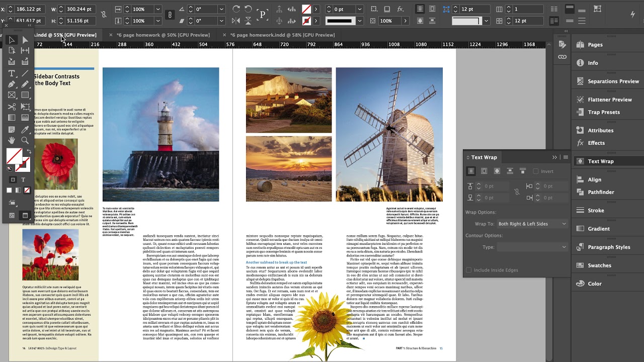Screen dimensions: 644x362
Task: Choose the Gradient Swatch tool
Action: coord(12,118)
